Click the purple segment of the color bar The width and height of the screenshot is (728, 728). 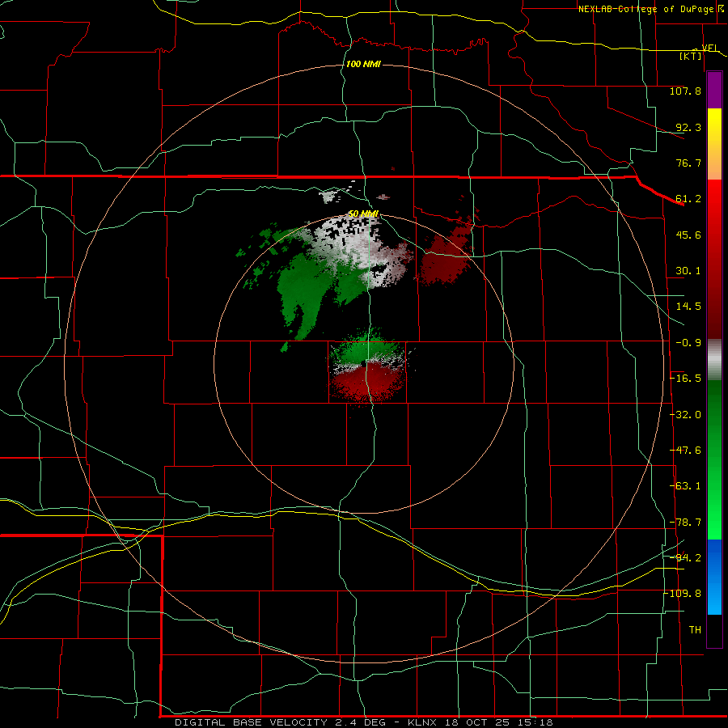click(714, 90)
